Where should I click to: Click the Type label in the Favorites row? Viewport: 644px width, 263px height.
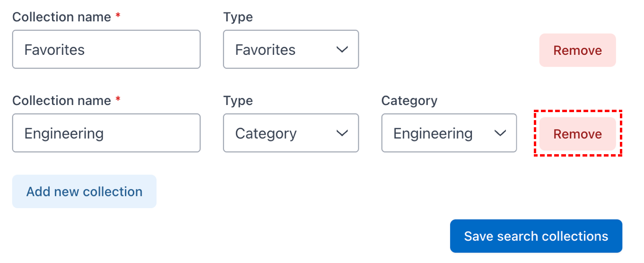click(238, 18)
